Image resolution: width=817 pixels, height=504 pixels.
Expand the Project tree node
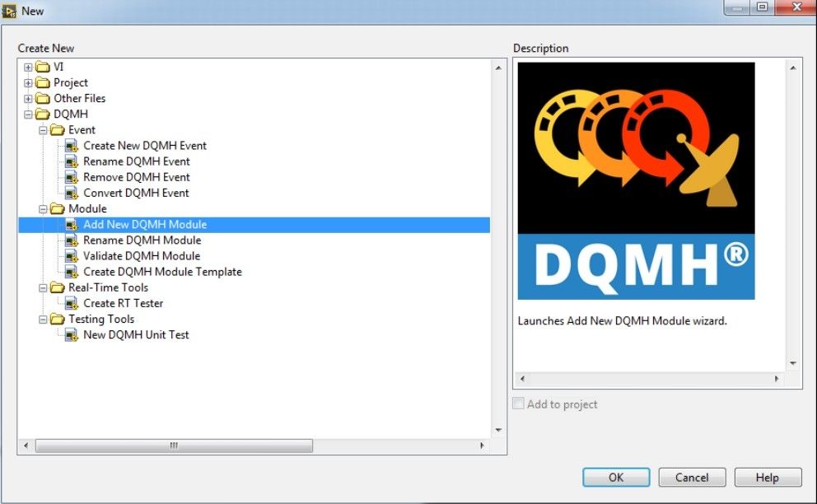click(x=28, y=83)
